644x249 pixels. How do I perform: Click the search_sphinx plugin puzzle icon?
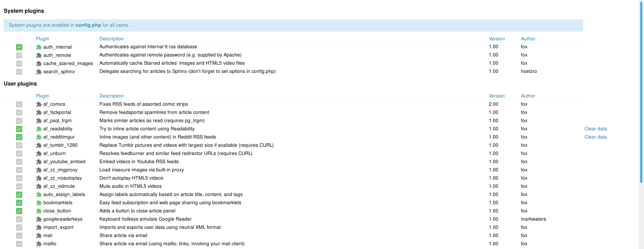point(39,72)
